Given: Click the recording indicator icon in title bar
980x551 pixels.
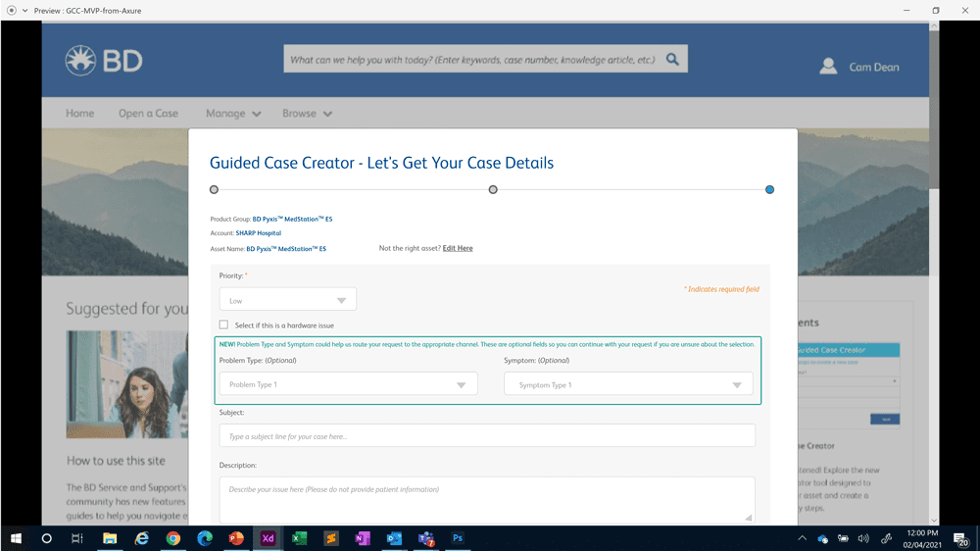Looking at the screenshot, I should (x=11, y=11).
